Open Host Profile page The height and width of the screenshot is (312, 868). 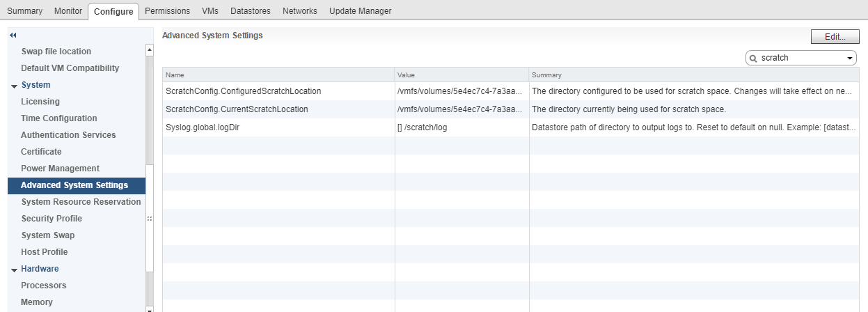point(45,252)
